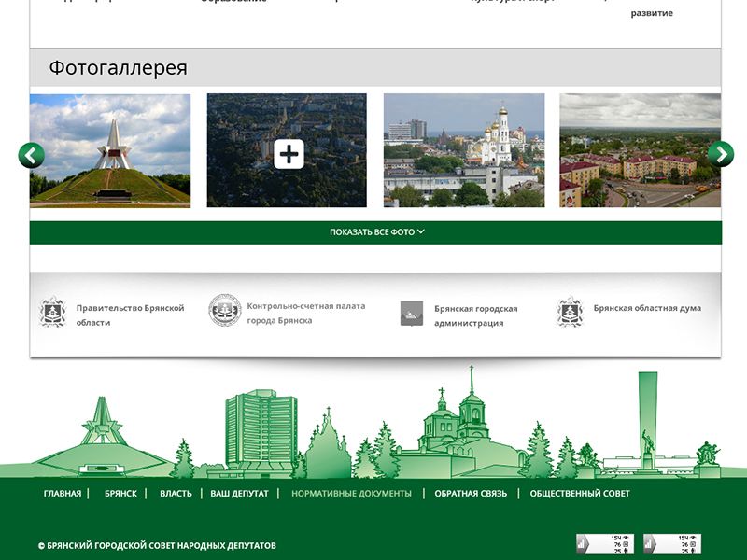Open Обратная связь footer menu item
This screenshot has height=560, width=747.
(x=471, y=494)
